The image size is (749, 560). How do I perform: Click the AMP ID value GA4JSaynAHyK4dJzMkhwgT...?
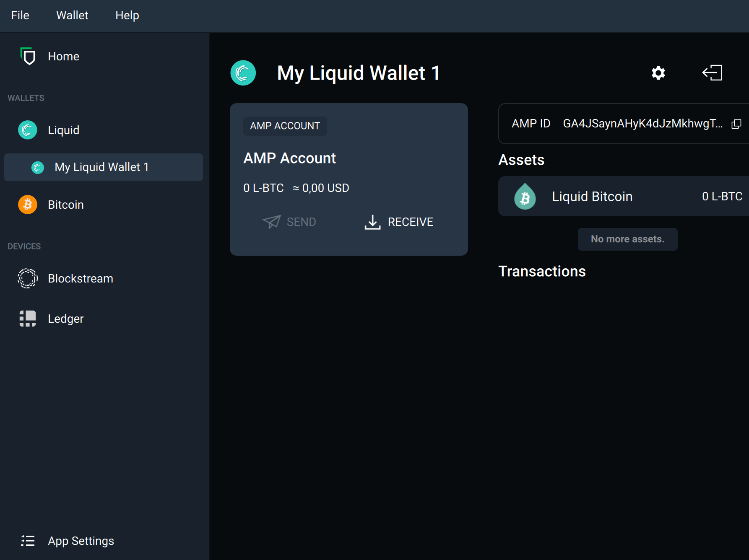click(643, 124)
